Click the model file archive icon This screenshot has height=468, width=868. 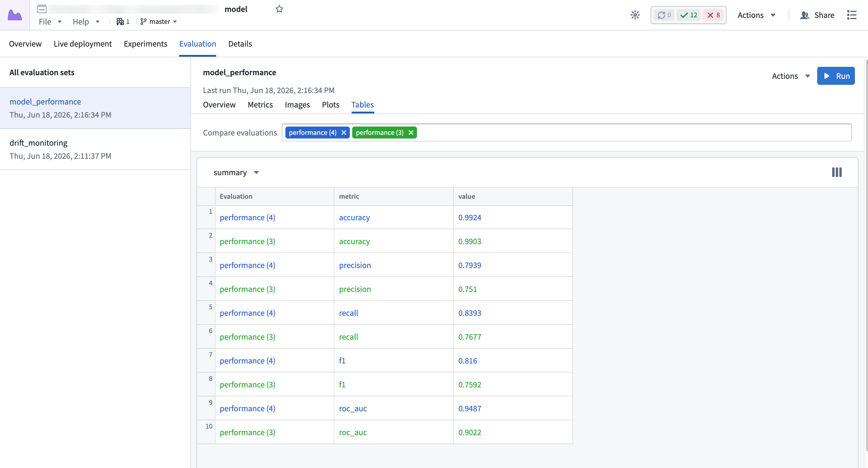(x=42, y=9)
